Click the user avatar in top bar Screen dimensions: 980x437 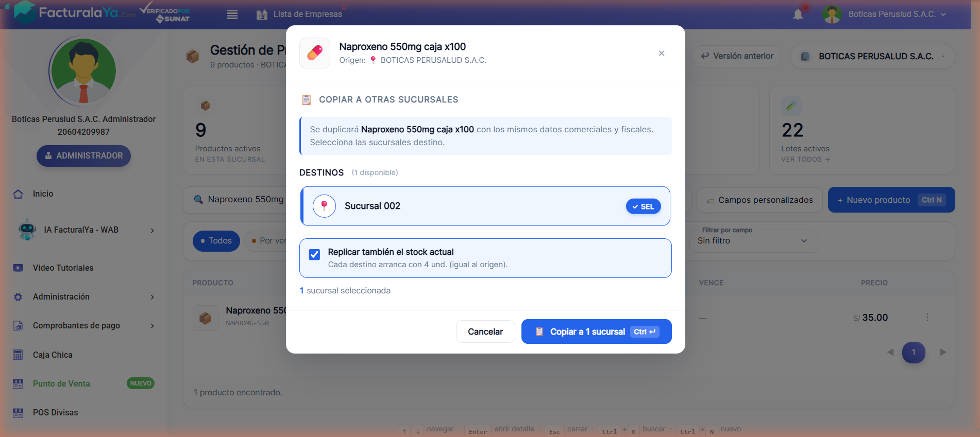point(832,14)
